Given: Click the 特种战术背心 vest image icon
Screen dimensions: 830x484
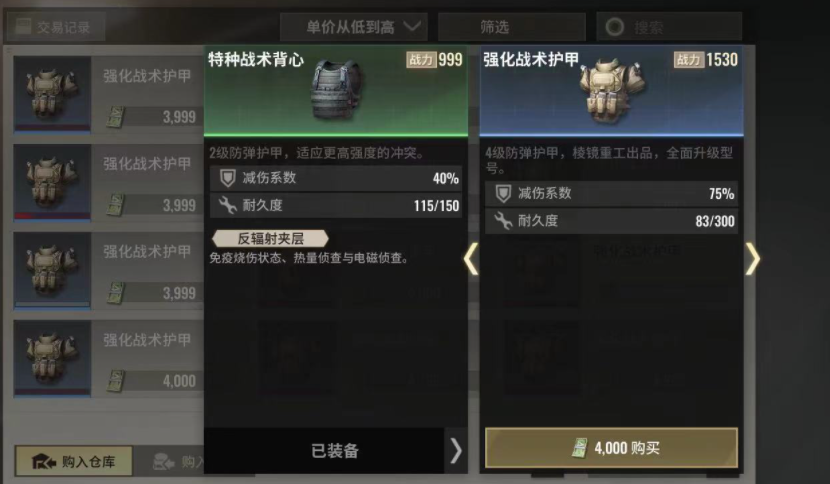Looking at the screenshot, I should pos(336,89).
